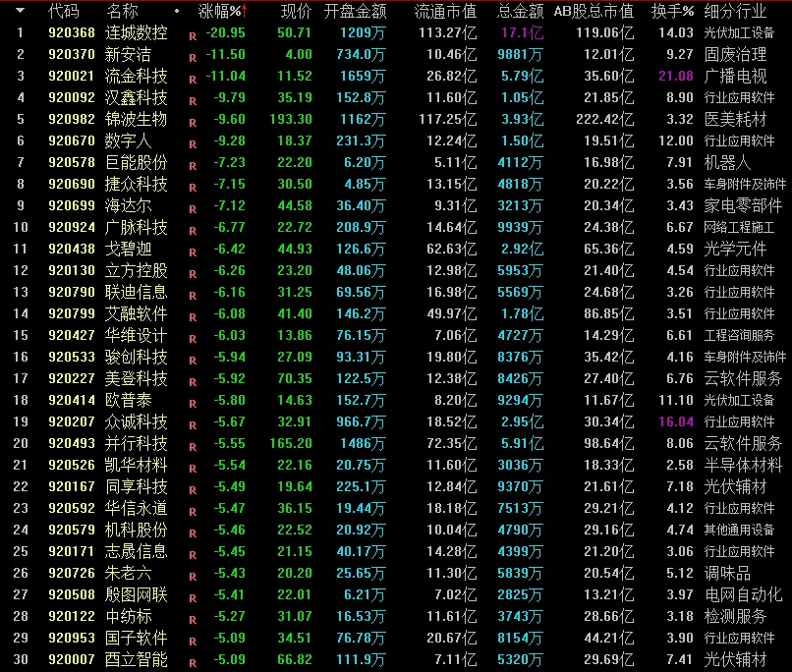792x672 pixels.
Task: Select stock name 酉立智能
Action: pos(136,660)
